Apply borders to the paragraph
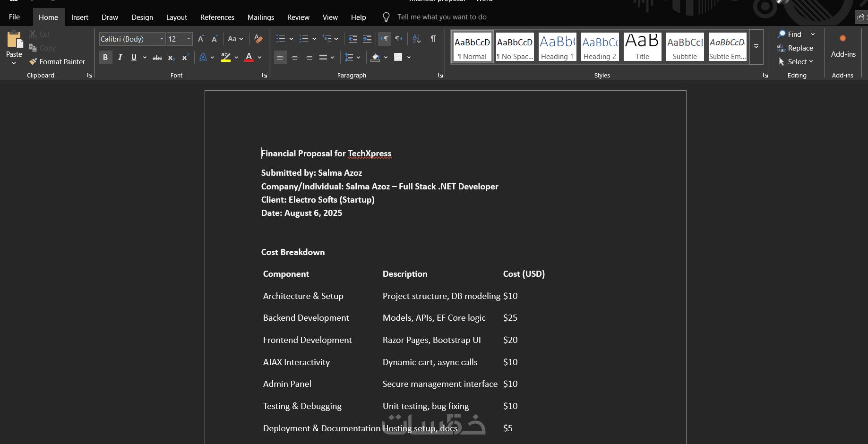Screen dimensions: 868x444 click(x=398, y=58)
